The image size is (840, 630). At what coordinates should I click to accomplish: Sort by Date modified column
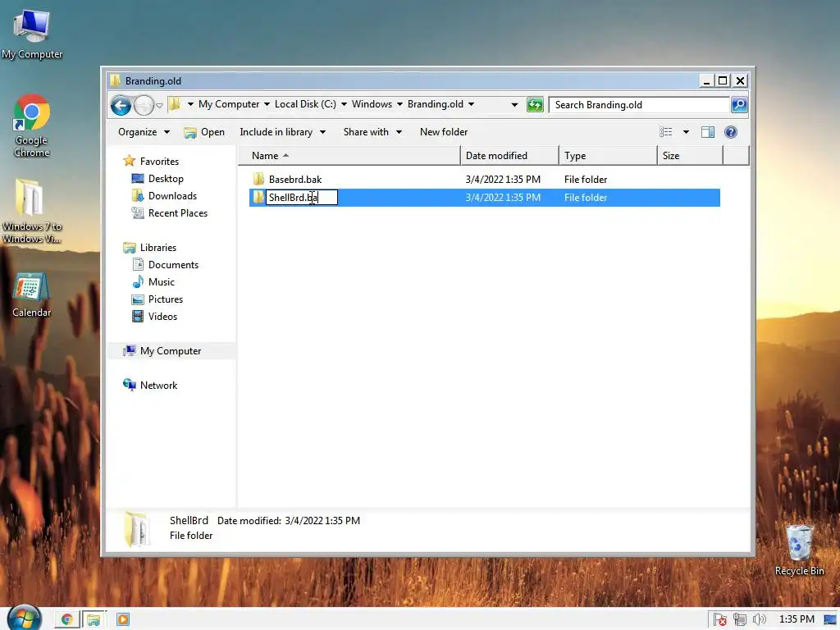point(509,155)
